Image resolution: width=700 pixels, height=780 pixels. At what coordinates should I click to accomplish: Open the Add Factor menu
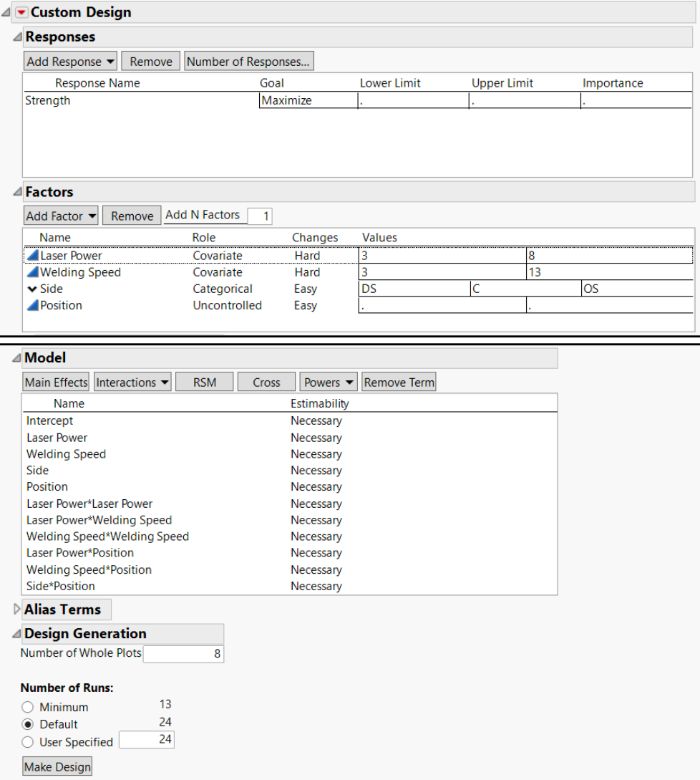(x=60, y=216)
